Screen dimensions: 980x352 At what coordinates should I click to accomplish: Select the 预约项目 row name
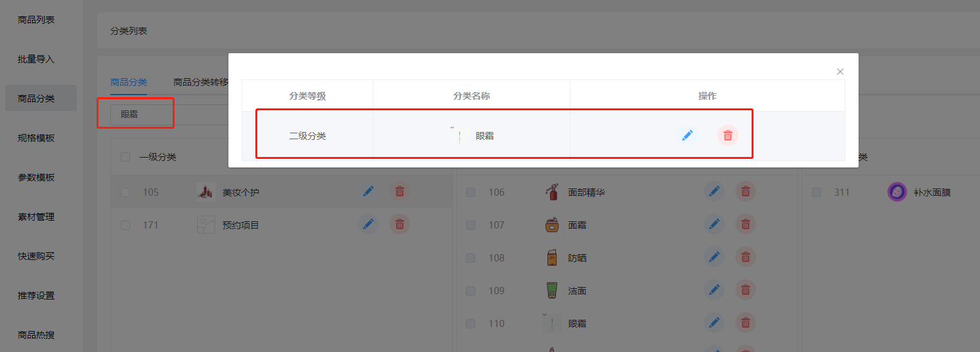click(x=241, y=225)
